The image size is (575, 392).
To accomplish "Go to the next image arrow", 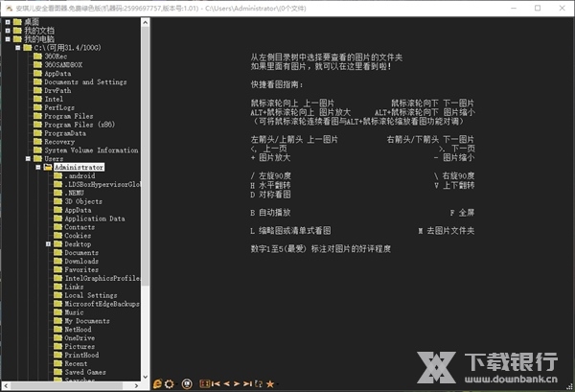I will click(x=237, y=383).
